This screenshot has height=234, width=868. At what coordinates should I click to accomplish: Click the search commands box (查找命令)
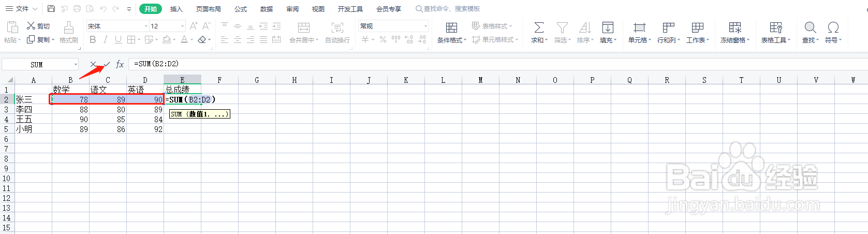tap(448, 9)
